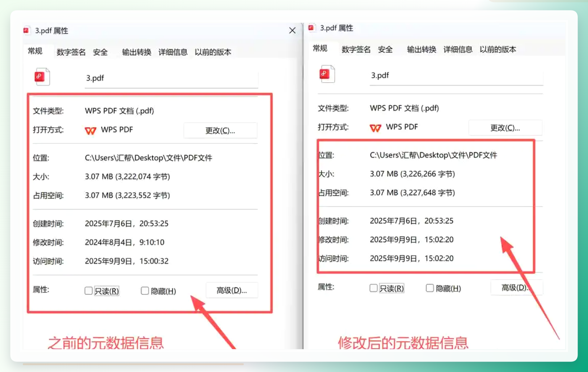Open 以前的版本 tab in the right dialog

tap(498, 50)
